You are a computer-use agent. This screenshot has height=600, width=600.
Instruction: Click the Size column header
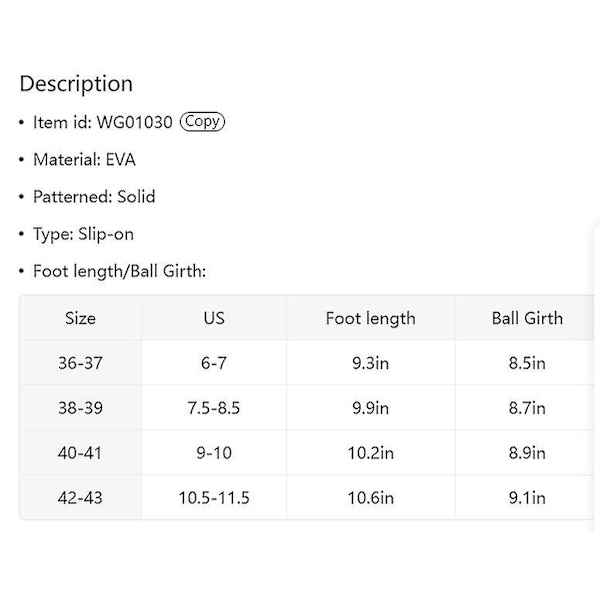tap(80, 318)
